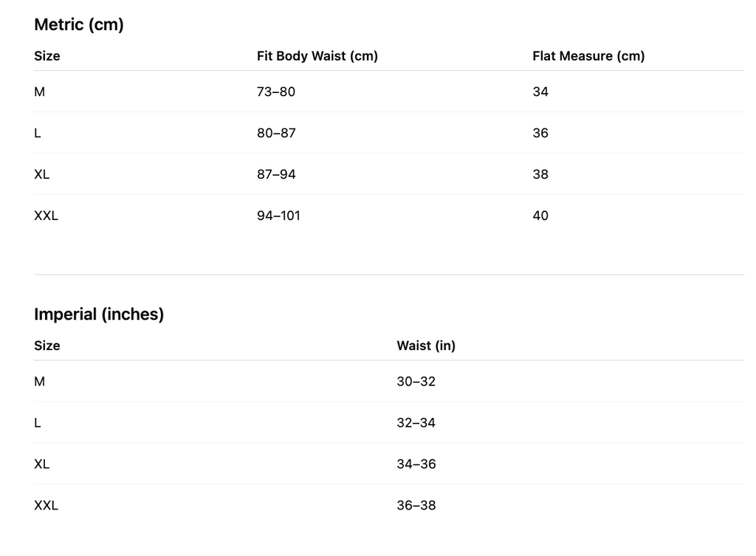756x556 pixels.
Task: Select the 73–80 waist value
Action: 275,92
